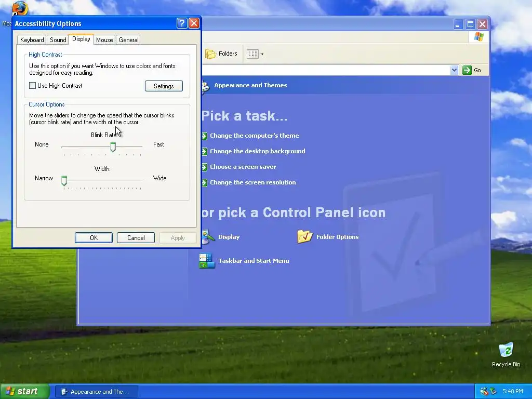Screen dimensions: 532x399
Task: Minimize the Appearance and Themes window
Action: click(x=458, y=24)
